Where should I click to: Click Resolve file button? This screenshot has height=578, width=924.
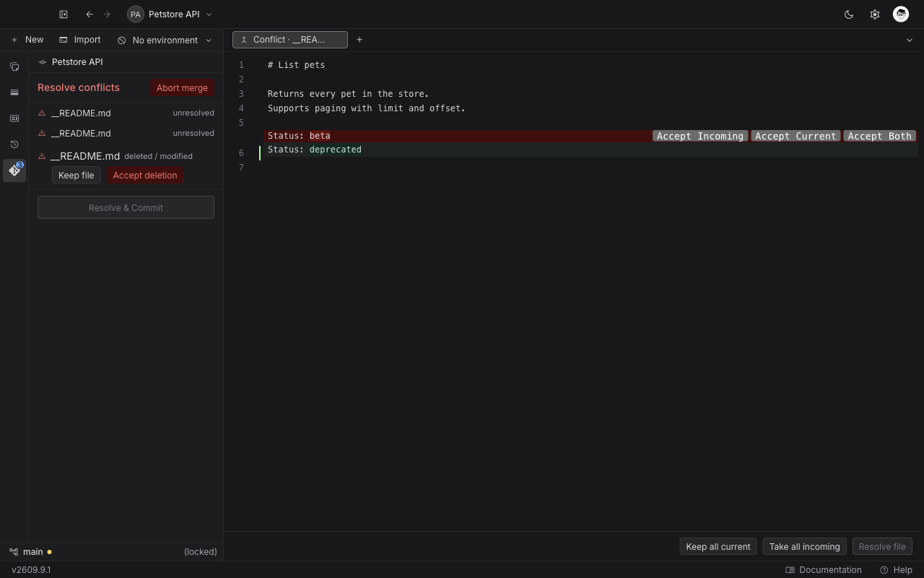882,546
